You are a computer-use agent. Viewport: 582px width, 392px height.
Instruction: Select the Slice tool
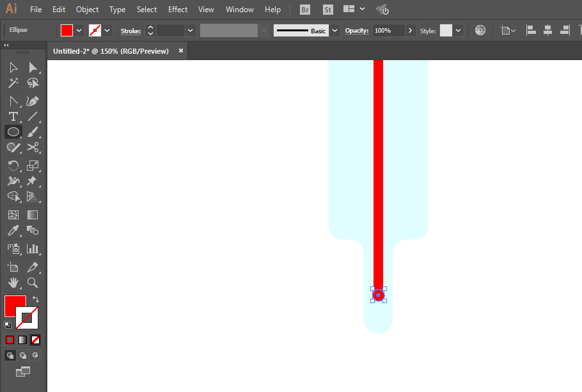(33, 267)
